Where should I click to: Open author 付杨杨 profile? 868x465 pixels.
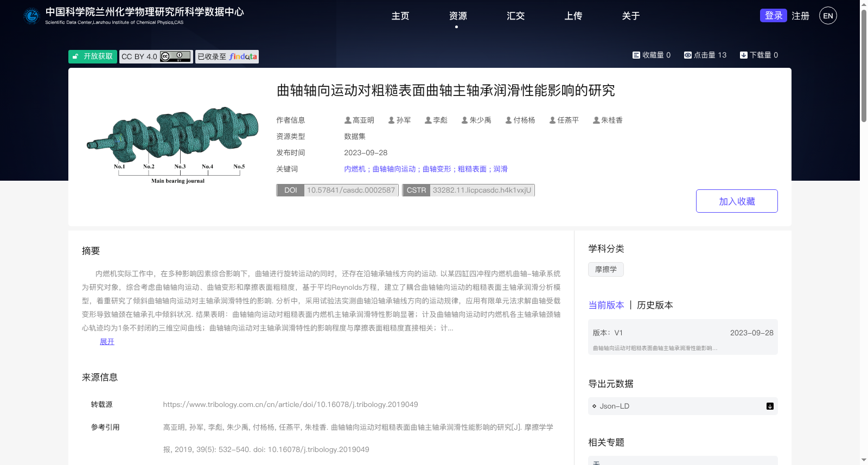click(x=520, y=120)
